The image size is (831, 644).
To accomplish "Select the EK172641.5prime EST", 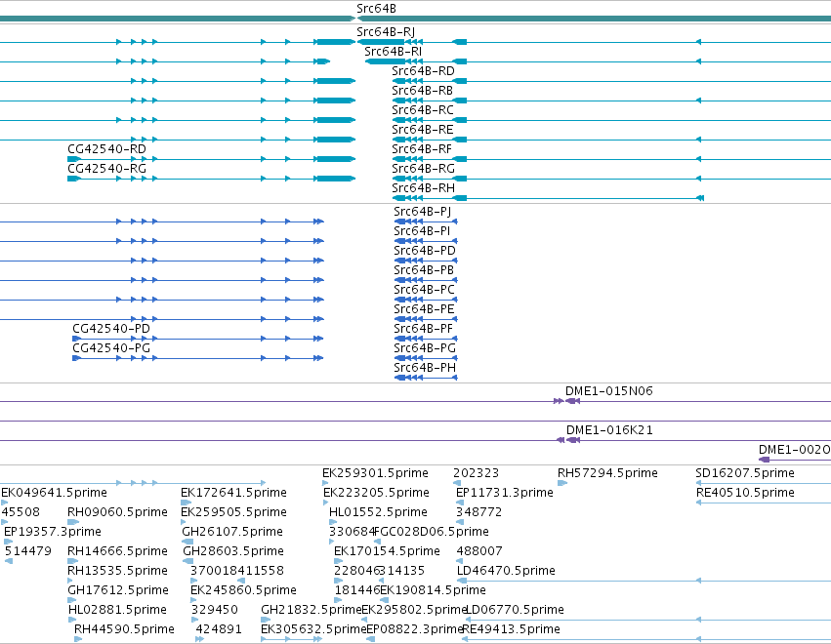I will 233,493.
